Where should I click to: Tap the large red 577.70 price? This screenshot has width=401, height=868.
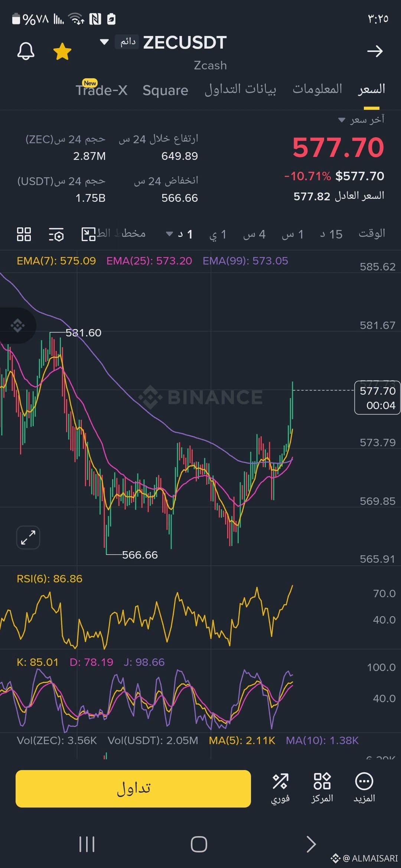click(338, 148)
